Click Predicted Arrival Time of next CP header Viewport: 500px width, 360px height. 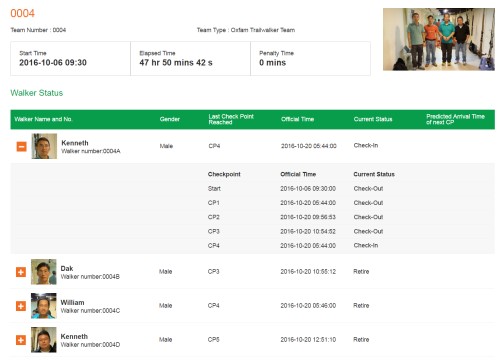455,119
